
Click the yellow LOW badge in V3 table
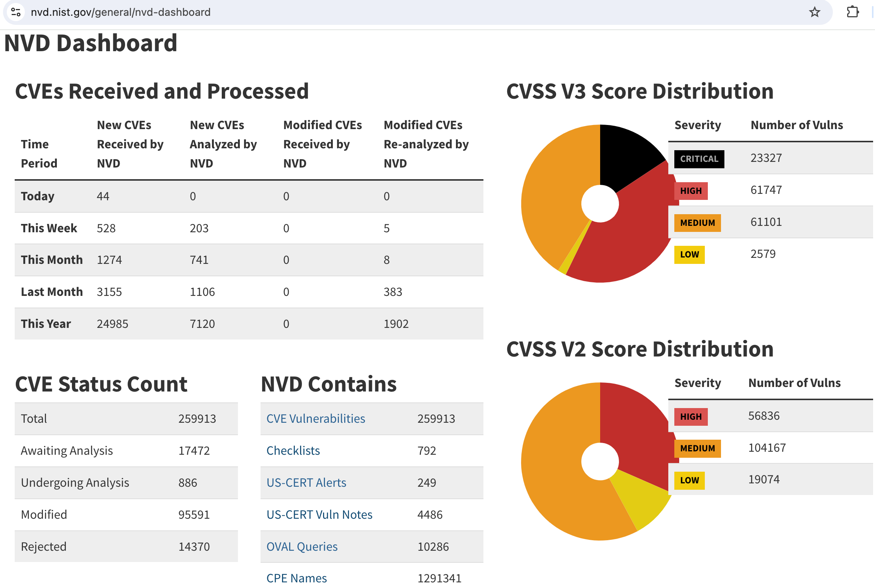[x=689, y=254]
